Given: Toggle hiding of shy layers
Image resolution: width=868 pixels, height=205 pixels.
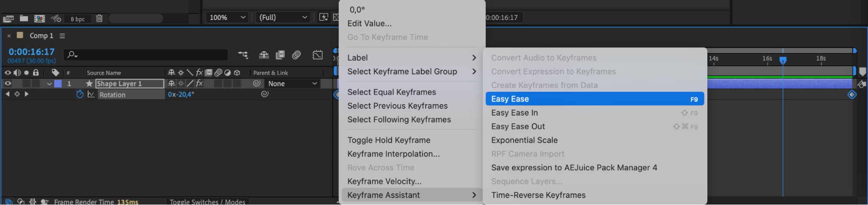Looking at the screenshot, I should (264, 55).
